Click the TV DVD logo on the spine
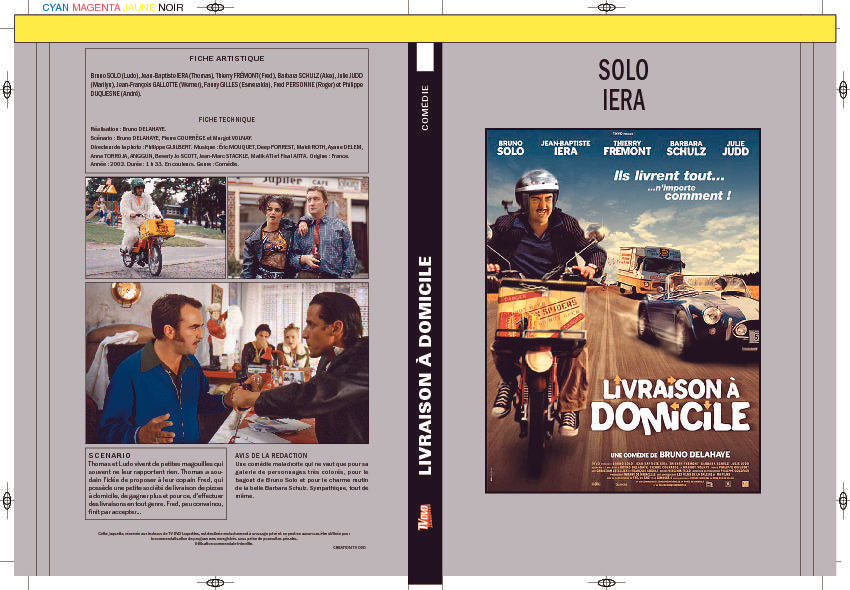Viewport: 850px width, 590px height. pos(425,517)
